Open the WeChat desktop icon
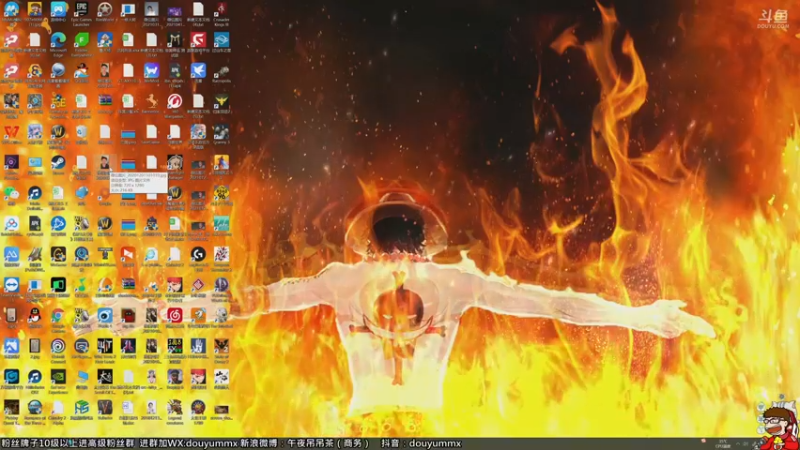The image size is (800, 450). 11,193
